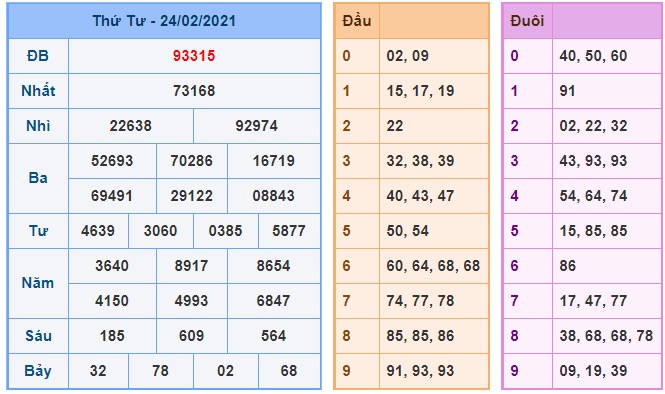
Task: Click number 78 in the Bảy row
Action: pyautogui.click(x=160, y=371)
